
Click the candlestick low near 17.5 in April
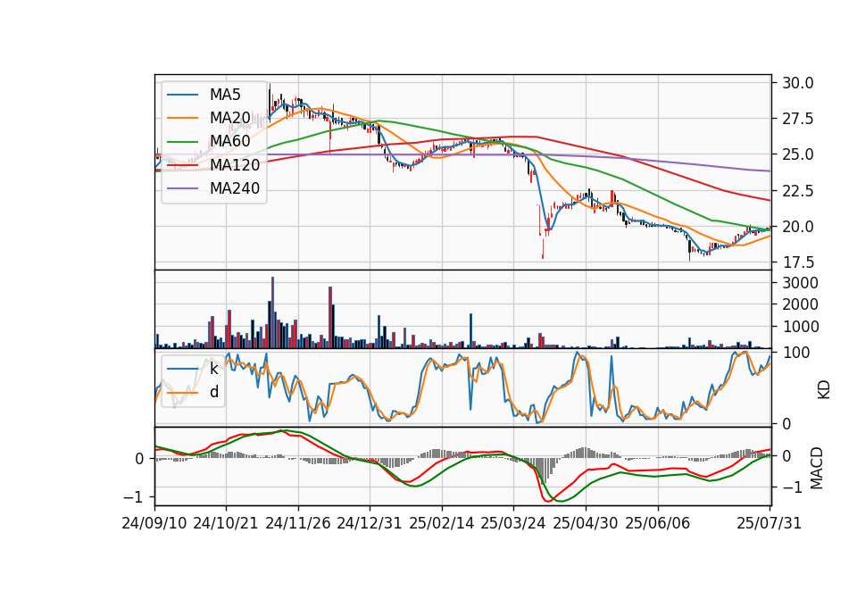point(543,249)
